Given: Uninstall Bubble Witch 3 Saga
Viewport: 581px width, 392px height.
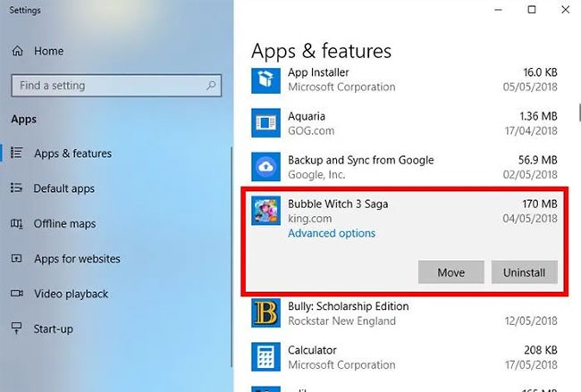Looking at the screenshot, I should 524,272.
